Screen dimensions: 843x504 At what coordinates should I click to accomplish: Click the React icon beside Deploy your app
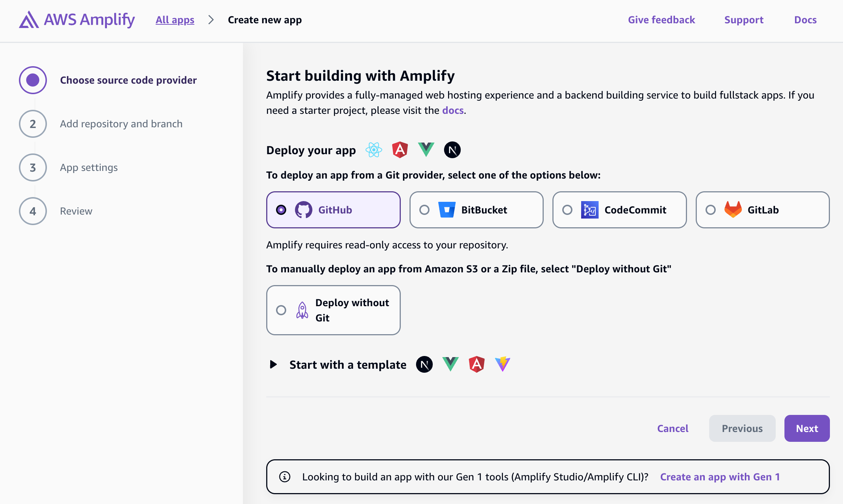373,150
